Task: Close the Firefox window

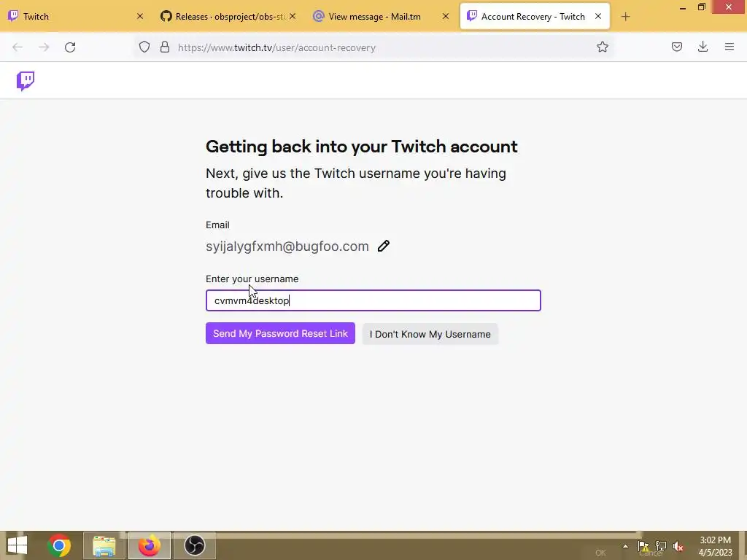Action: [x=729, y=7]
